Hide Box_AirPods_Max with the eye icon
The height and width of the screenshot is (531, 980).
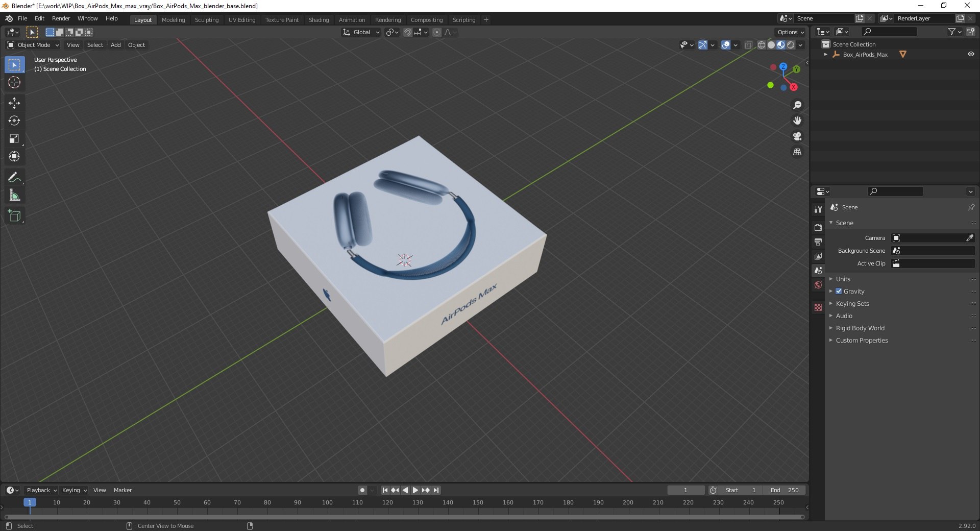point(971,54)
